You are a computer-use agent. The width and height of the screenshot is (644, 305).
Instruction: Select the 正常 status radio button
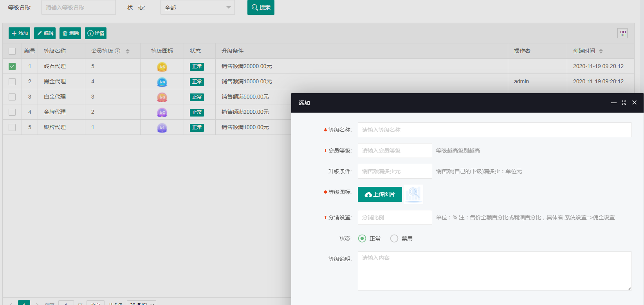tap(362, 239)
